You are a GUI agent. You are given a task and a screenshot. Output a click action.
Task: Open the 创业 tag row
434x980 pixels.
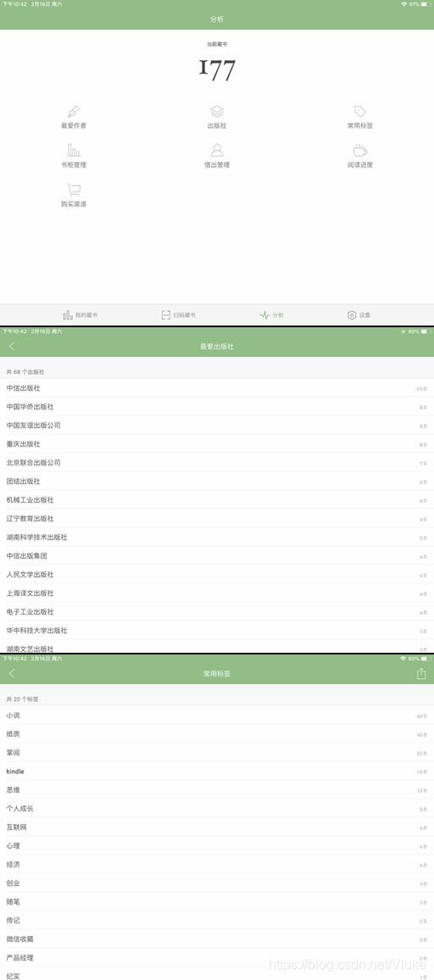pyautogui.click(x=217, y=883)
